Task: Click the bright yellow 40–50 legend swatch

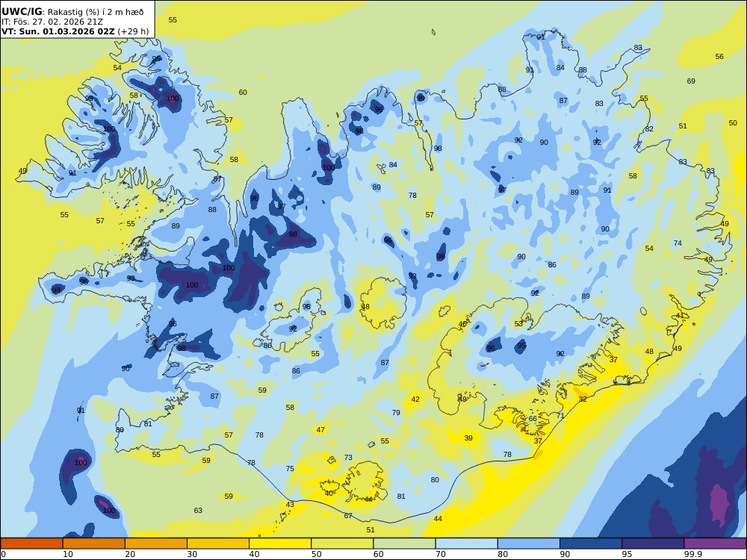Action: 280,544
